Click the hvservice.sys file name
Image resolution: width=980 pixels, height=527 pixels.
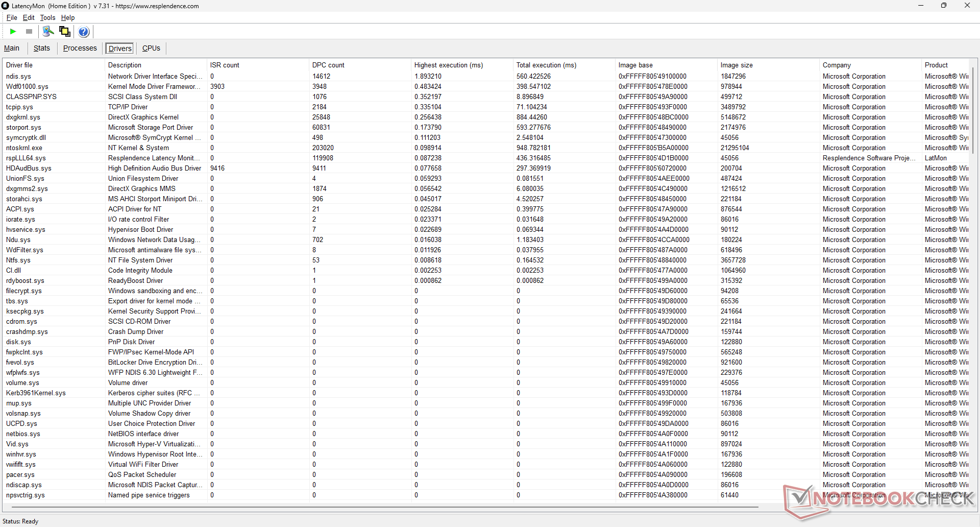26,229
